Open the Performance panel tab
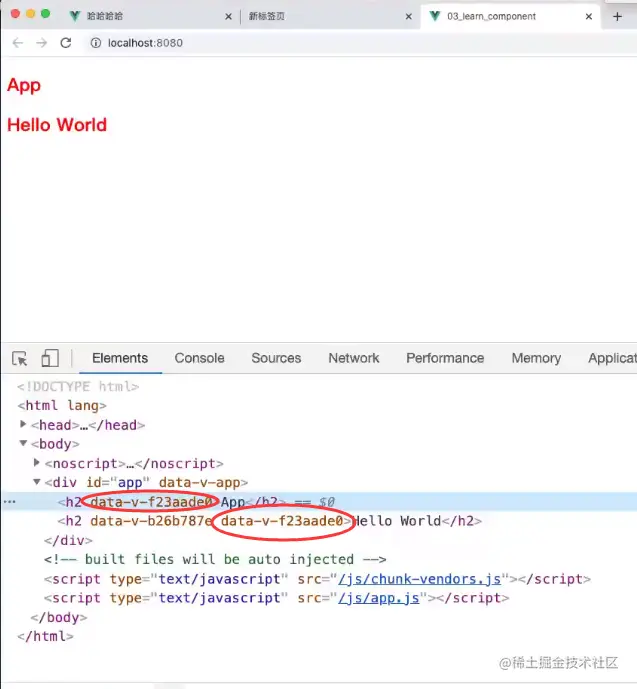The width and height of the screenshot is (637, 689). click(x=445, y=358)
